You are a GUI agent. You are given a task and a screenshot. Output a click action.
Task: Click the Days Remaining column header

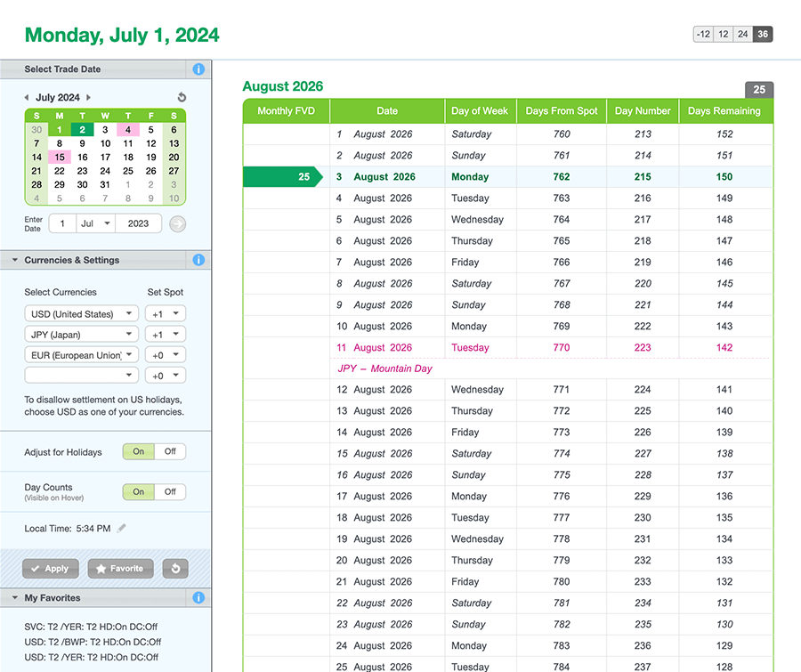[724, 111]
